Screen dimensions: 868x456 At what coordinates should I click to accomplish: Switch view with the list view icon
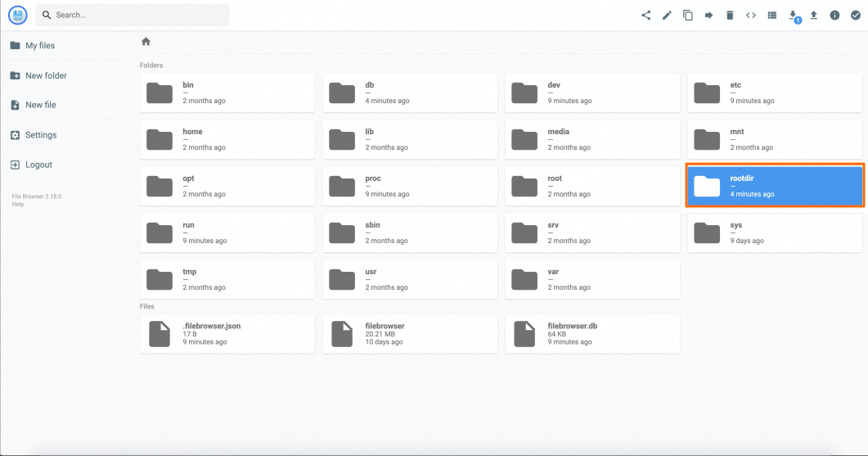click(771, 15)
